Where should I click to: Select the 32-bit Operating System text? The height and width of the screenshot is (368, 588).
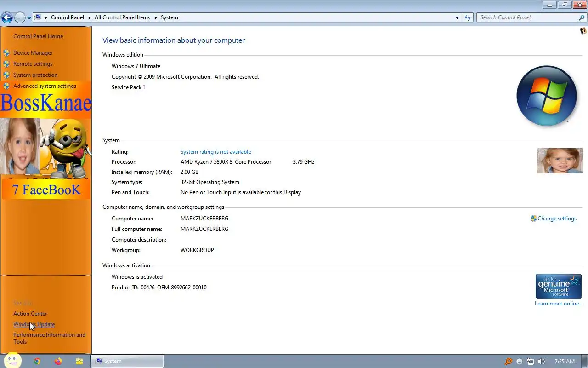coord(209,182)
